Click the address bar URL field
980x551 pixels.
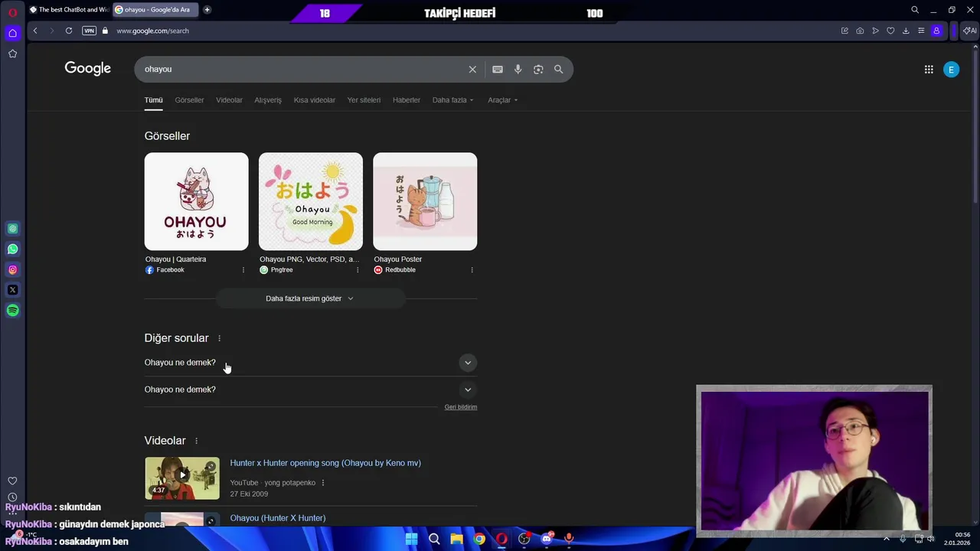click(459, 31)
